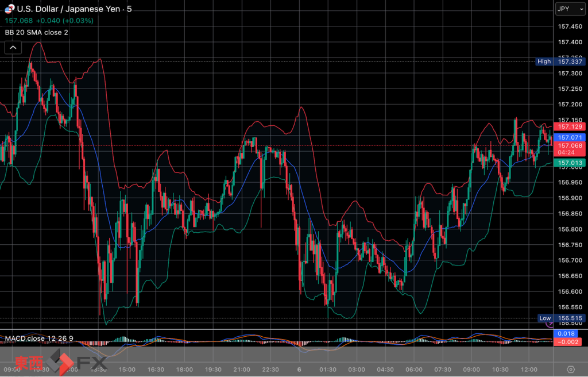Open the JPY currency dropdown

570,9
